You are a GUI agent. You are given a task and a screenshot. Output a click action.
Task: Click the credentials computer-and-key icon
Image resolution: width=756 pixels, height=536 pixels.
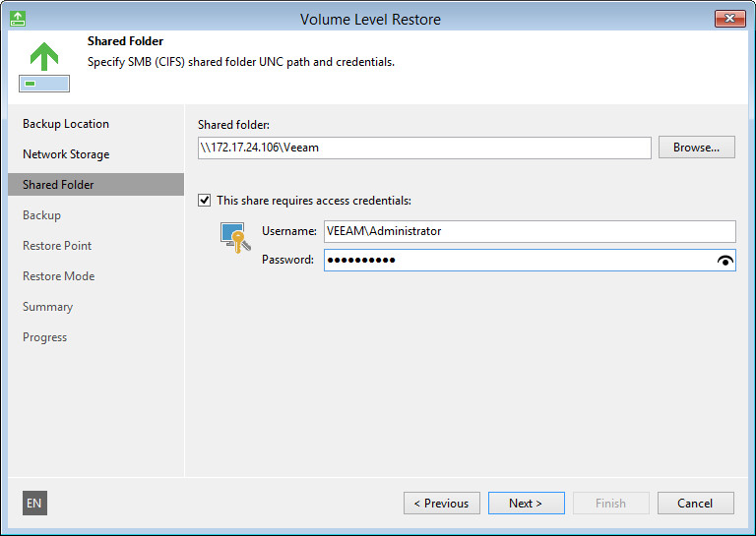pos(233,238)
